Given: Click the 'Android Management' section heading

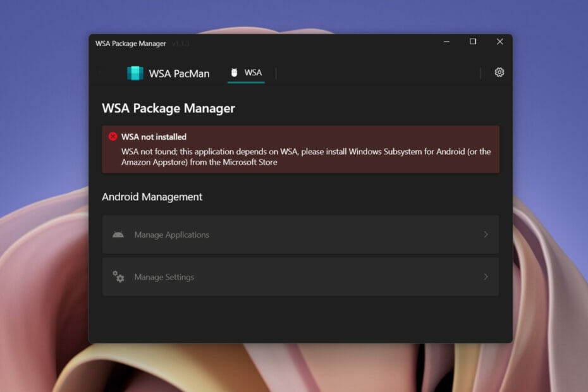Looking at the screenshot, I should point(152,197).
